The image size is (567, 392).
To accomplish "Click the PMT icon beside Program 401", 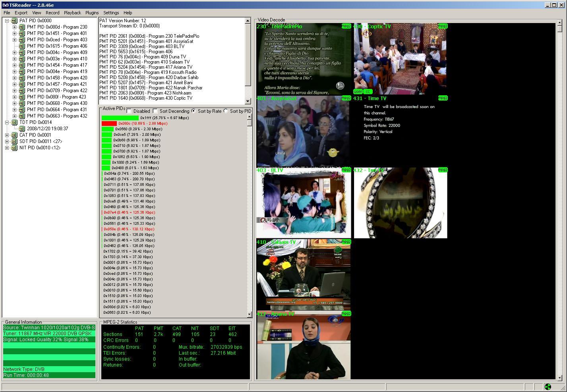I will click(x=21, y=33).
